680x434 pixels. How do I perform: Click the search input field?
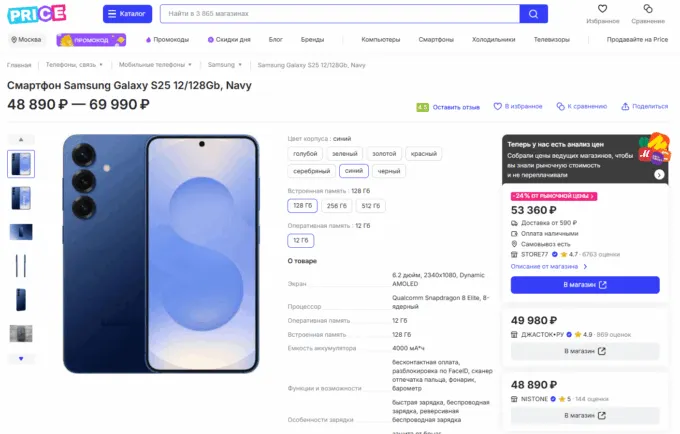point(338,14)
